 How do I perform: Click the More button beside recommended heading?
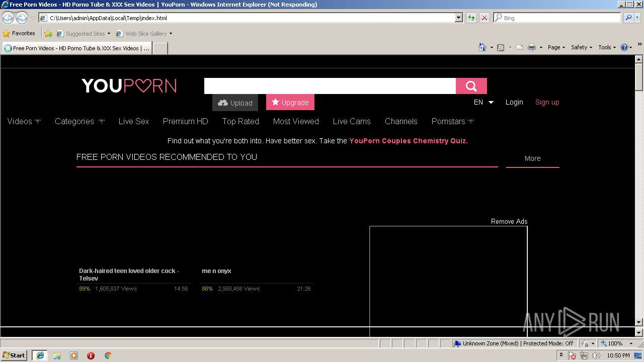click(x=532, y=158)
